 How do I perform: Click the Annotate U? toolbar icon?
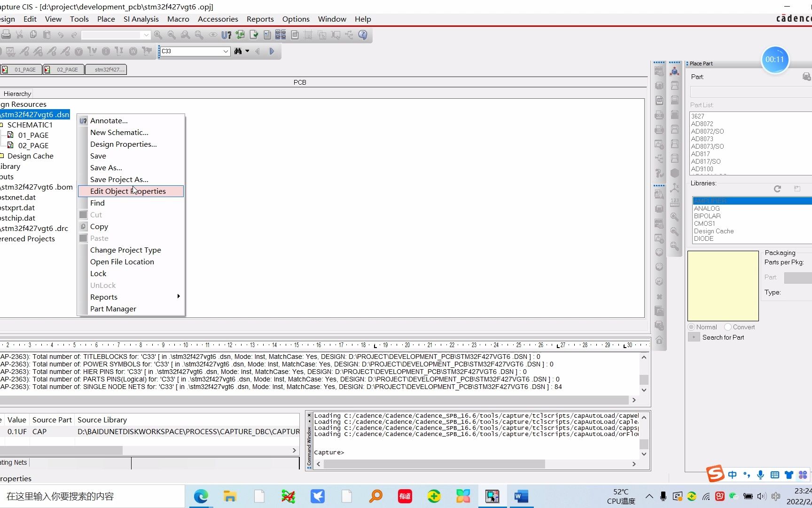point(226,35)
